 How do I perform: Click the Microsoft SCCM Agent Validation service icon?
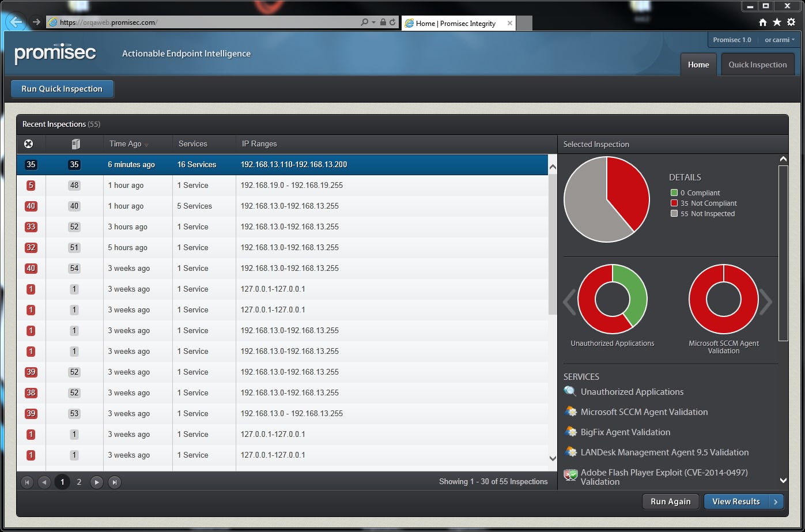click(570, 412)
